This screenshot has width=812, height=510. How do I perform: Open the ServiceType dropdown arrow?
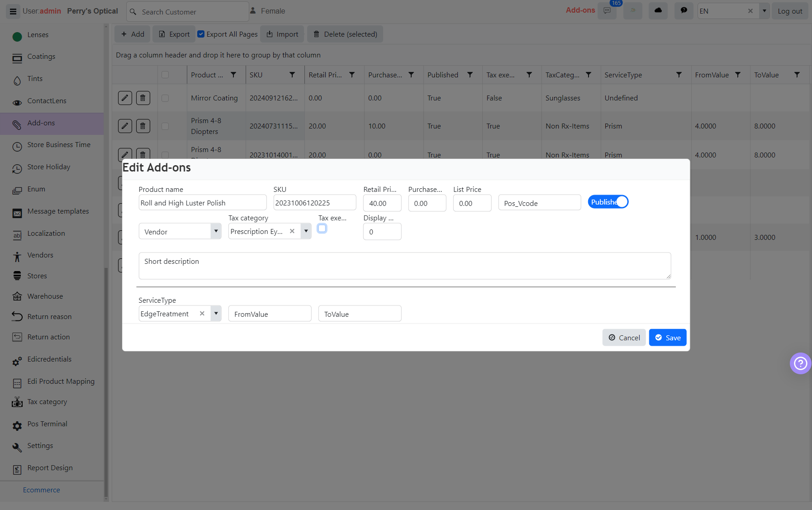coord(216,314)
